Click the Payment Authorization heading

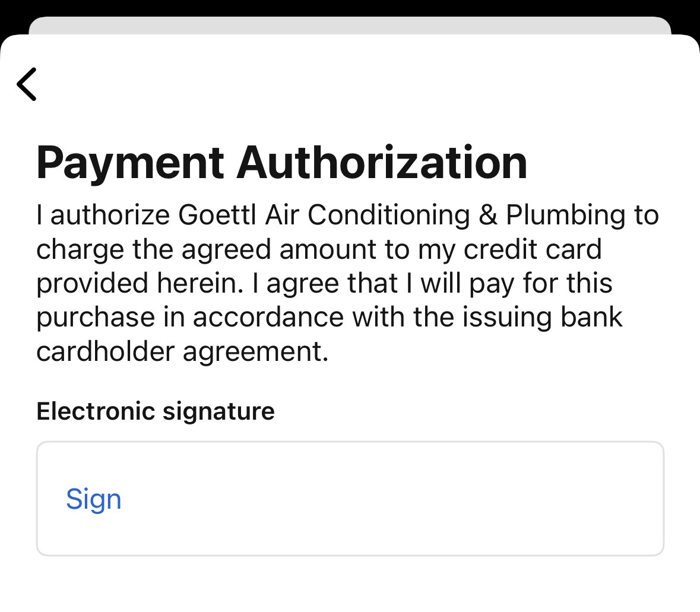tap(281, 162)
